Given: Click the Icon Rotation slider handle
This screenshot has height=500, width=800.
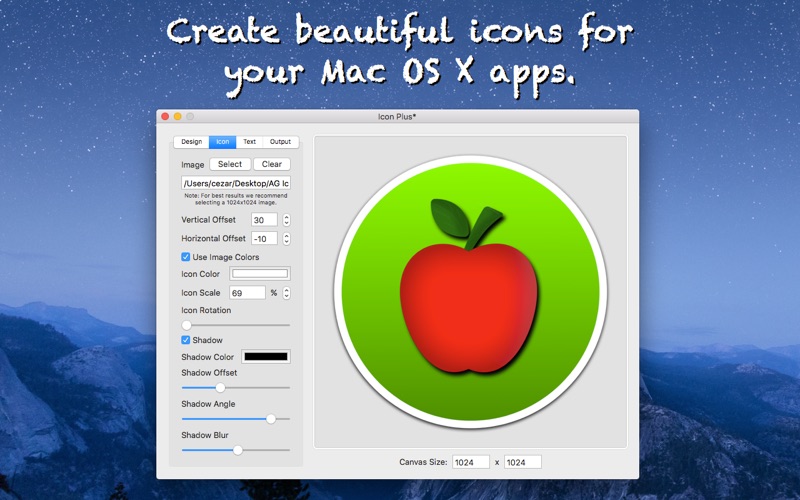Looking at the screenshot, I should tap(187, 325).
